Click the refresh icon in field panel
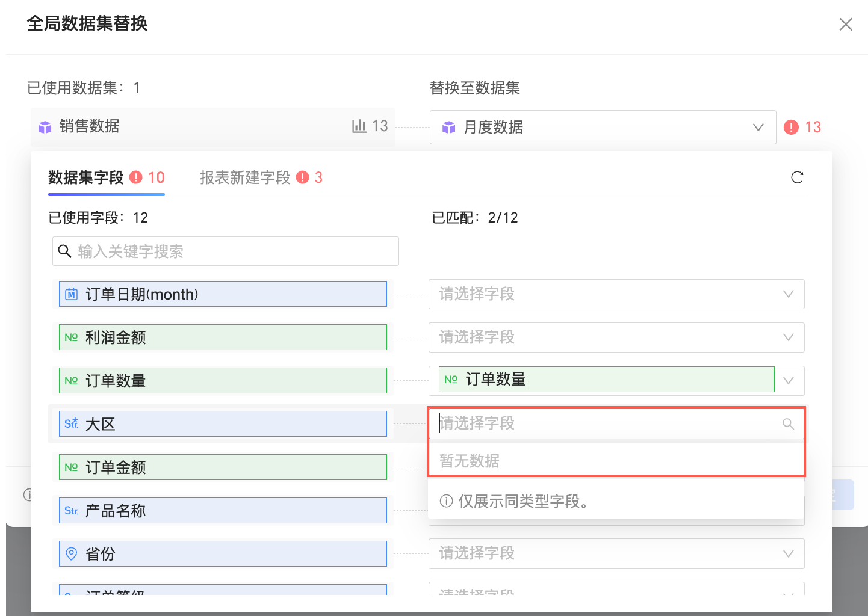Viewport: 868px width, 616px height. 797,177
